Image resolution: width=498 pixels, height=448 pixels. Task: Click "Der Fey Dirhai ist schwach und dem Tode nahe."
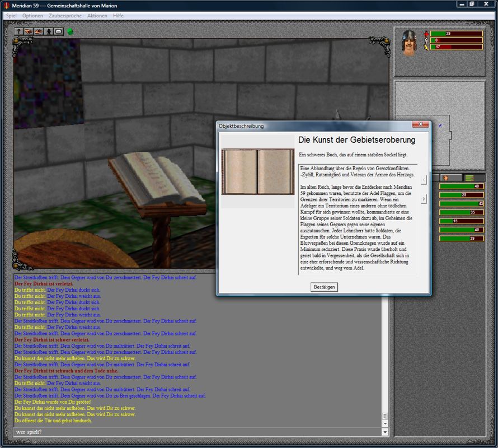67,371
